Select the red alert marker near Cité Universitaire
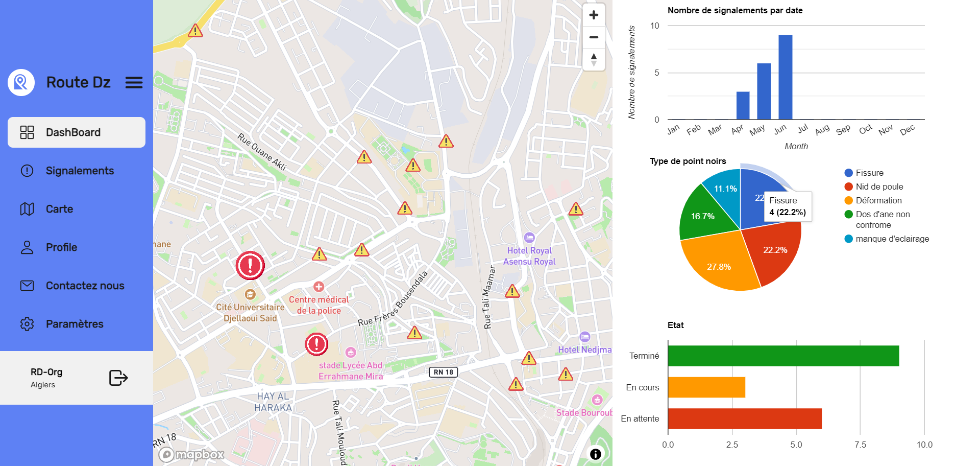Image resolution: width=980 pixels, height=466 pixels. (x=250, y=266)
